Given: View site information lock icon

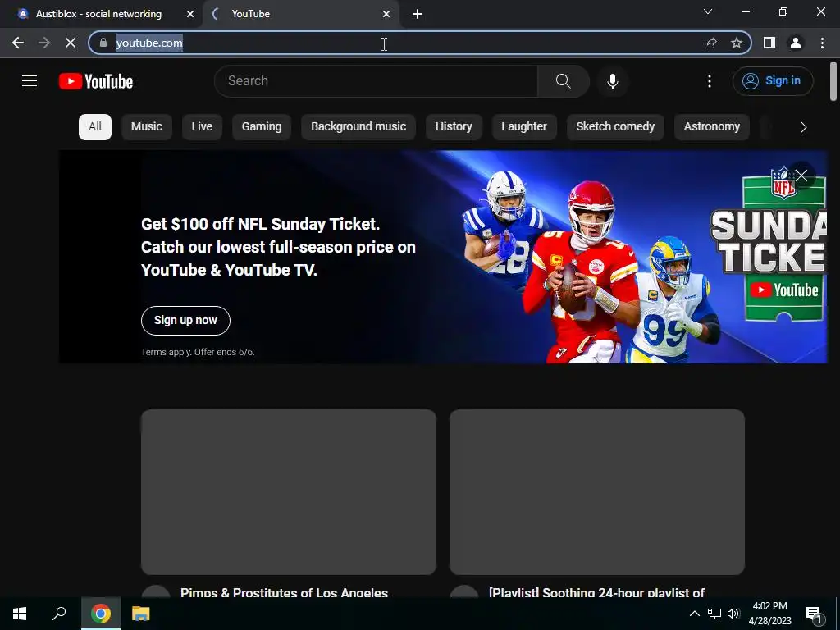Looking at the screenshot, I should pyautogui.click(x=103, y=43).
